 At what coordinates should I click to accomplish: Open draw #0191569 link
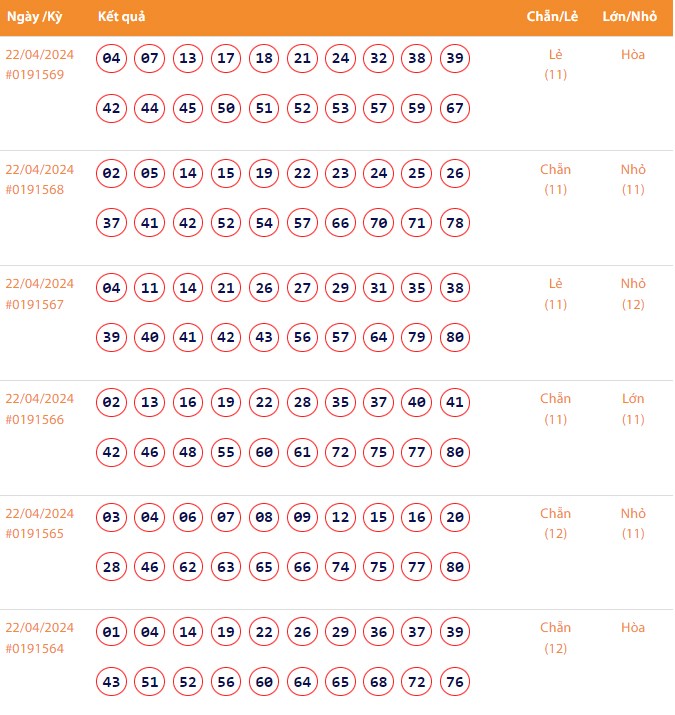pyautogui.click(x=35, y=75)
